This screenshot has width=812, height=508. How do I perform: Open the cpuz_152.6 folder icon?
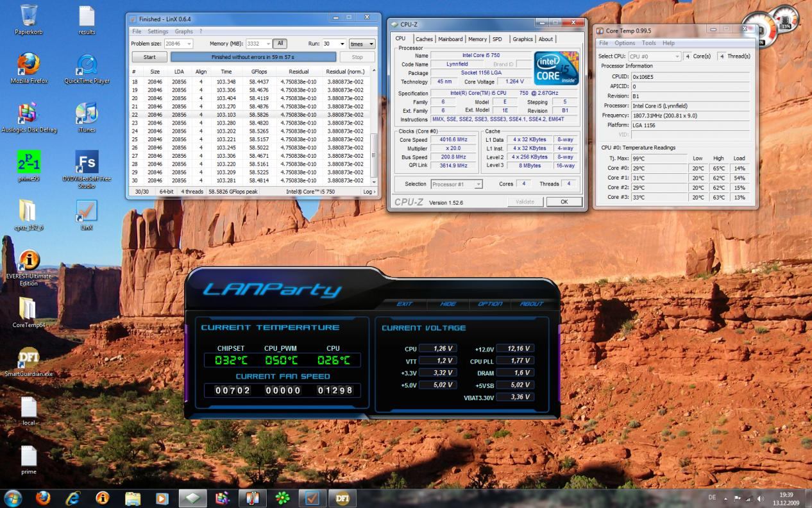(28, 215)
